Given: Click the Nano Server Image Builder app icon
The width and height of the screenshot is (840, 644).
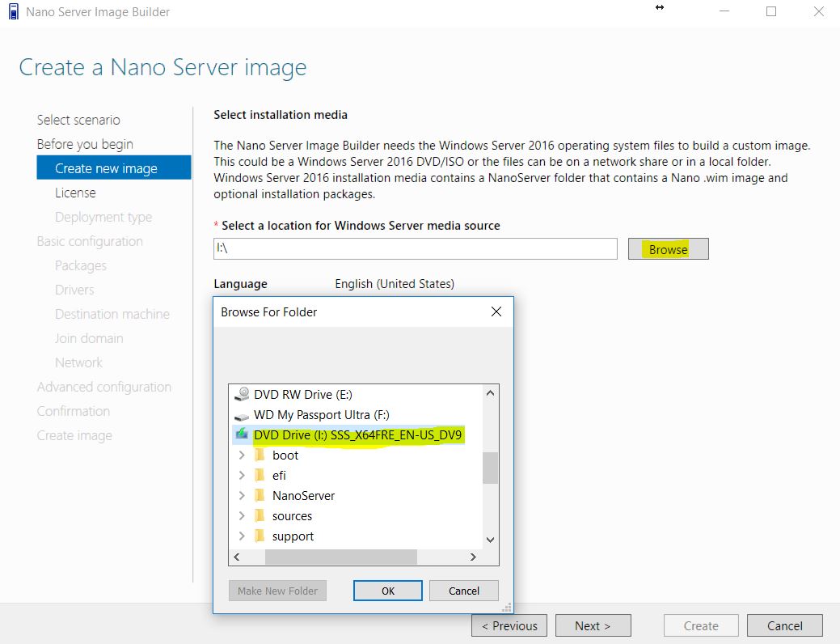Looking at the screenshot, I should pyautogui.click(x=14, y=12).
